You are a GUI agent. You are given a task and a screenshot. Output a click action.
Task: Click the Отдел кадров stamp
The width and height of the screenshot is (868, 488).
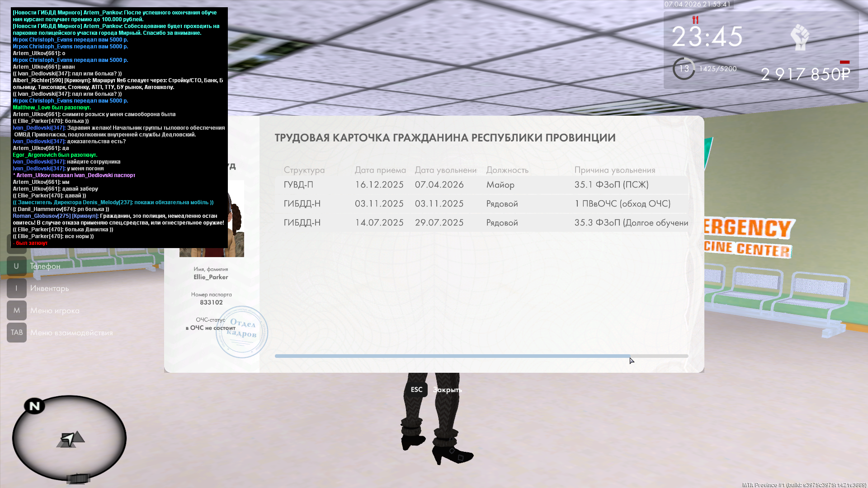tap(242, 332)
